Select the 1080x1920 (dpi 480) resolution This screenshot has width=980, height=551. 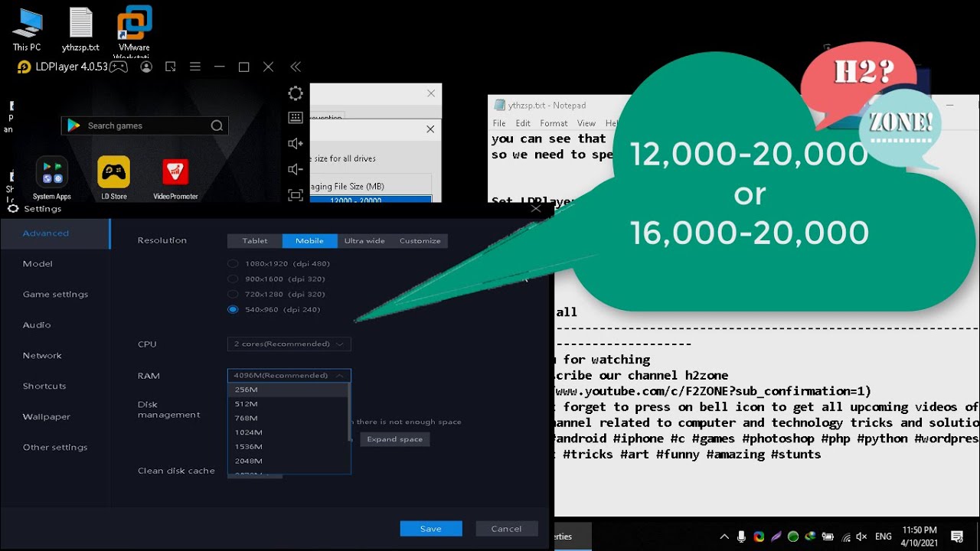pos(279,263)
